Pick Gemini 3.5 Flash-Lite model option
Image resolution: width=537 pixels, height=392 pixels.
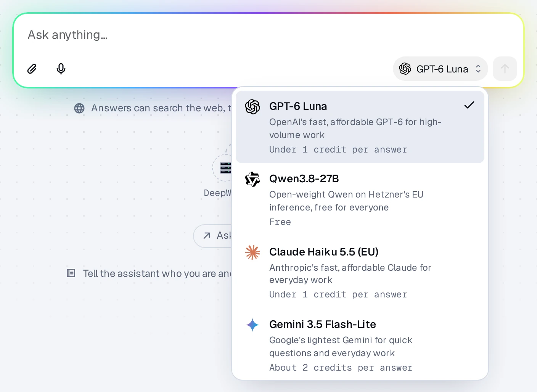tap(360, 345)
